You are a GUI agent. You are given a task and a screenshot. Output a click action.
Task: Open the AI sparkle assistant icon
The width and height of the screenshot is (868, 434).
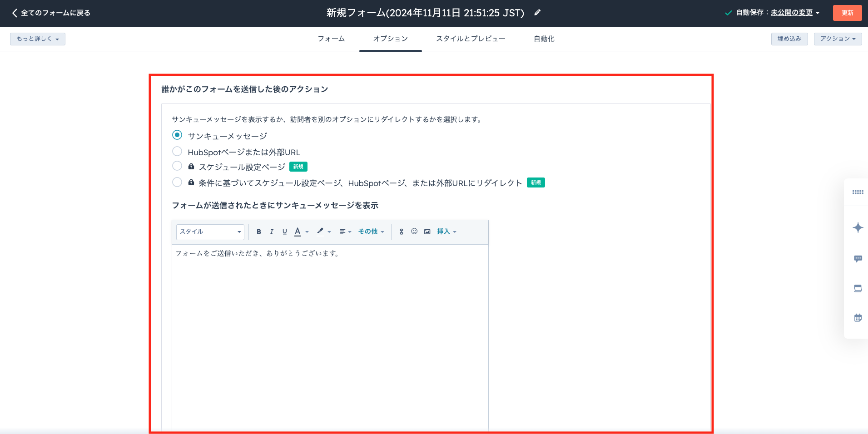point(858,227)
